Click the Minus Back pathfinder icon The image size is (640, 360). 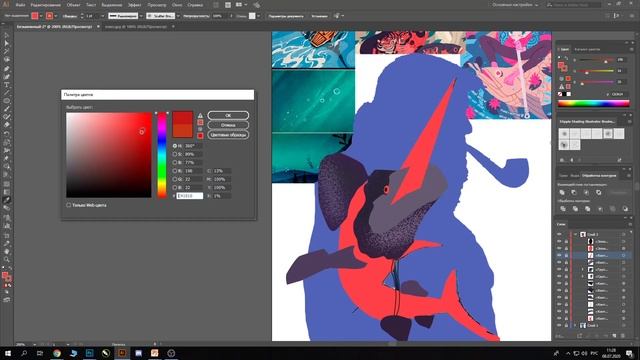625,209
